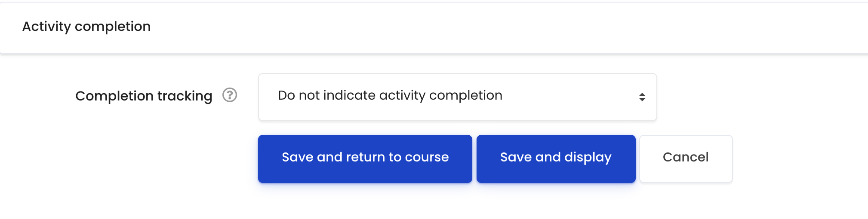Click the Save and display button
This screenshot has height=219, width=868.
tap(556, 159)
